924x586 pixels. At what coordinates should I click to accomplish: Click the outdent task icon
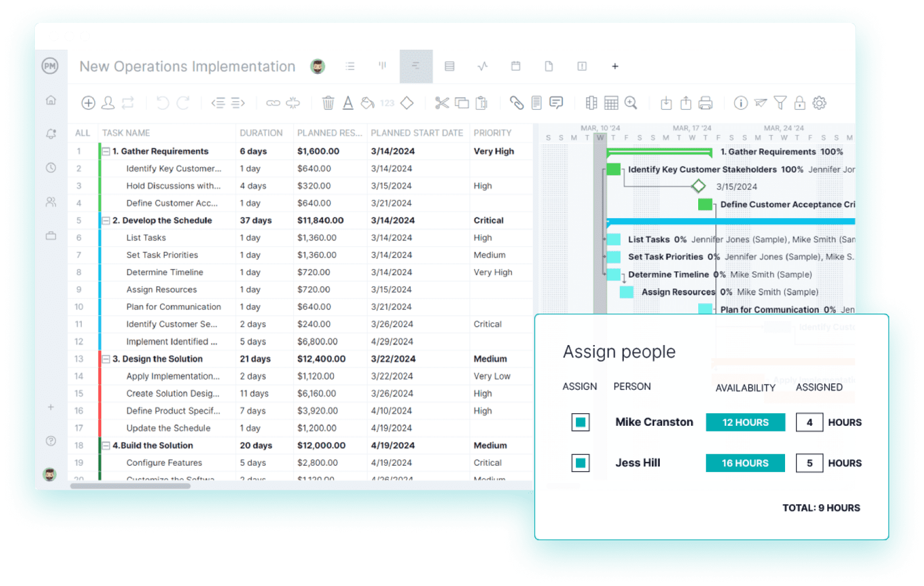[218, 103]
